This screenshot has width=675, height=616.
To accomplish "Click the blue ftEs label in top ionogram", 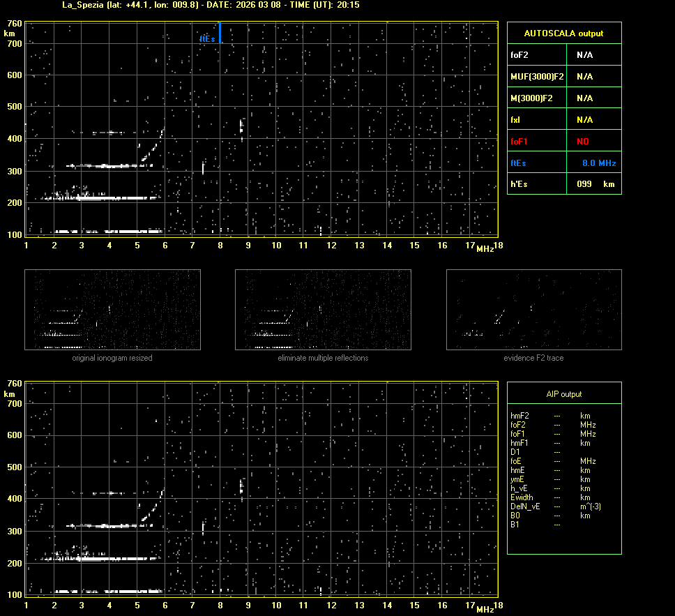I will pyautogui.click(x=207, y=39).
